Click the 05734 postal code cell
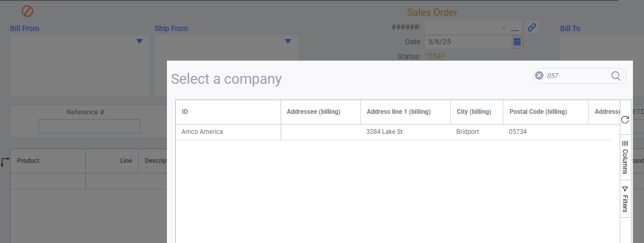 [546, 132]
